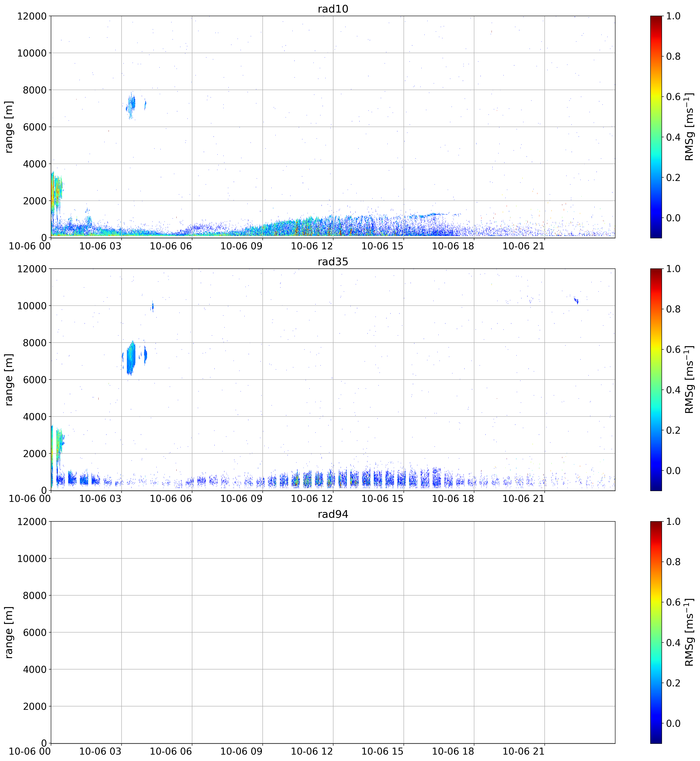Viewport: 700px width, 761px height.
Task: Click the "12000" range tick of the rad10 plot
Action: pyautogui.click(x=32, y=16)
